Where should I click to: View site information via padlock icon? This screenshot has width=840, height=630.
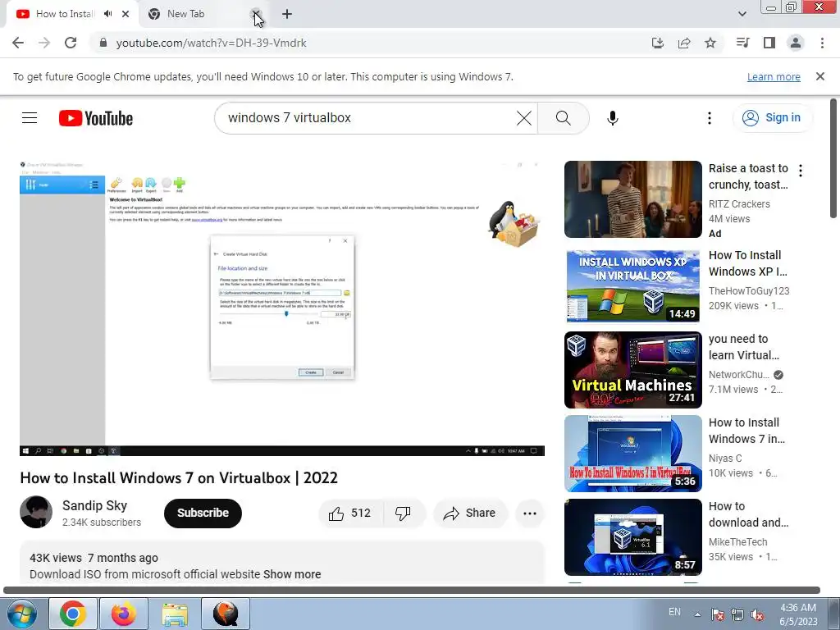click(x=103, y=43)
